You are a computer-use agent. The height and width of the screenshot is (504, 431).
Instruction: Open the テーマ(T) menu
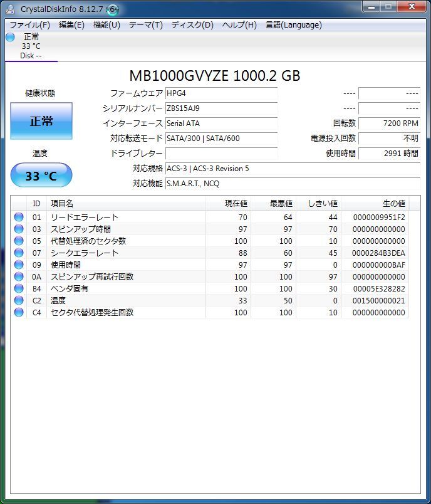coord(145,25)
